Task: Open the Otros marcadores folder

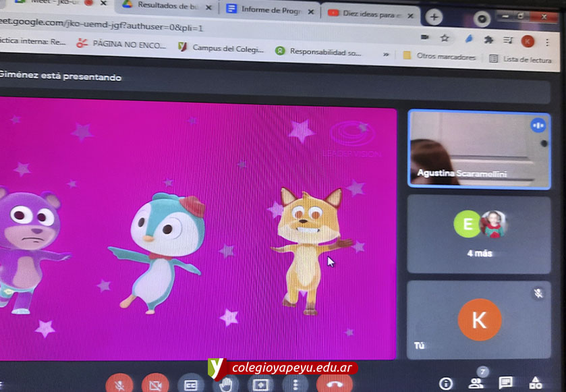Action: (x=439, y=57)
